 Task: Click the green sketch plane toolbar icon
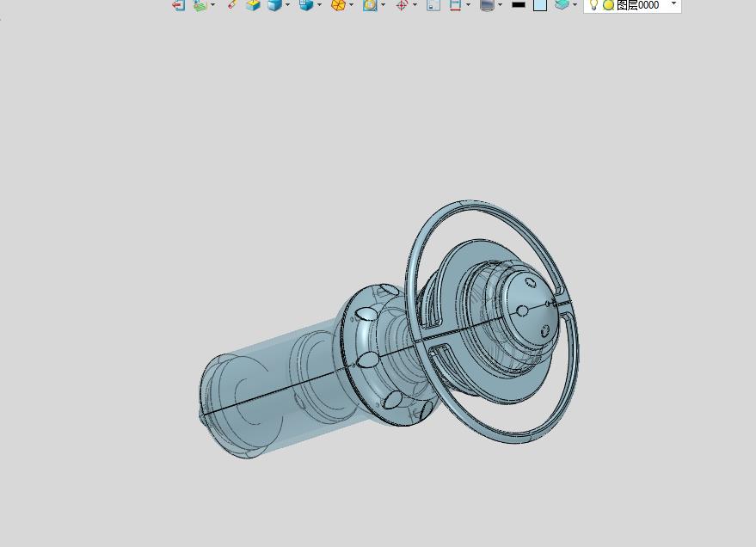click(x=200, y=5)
